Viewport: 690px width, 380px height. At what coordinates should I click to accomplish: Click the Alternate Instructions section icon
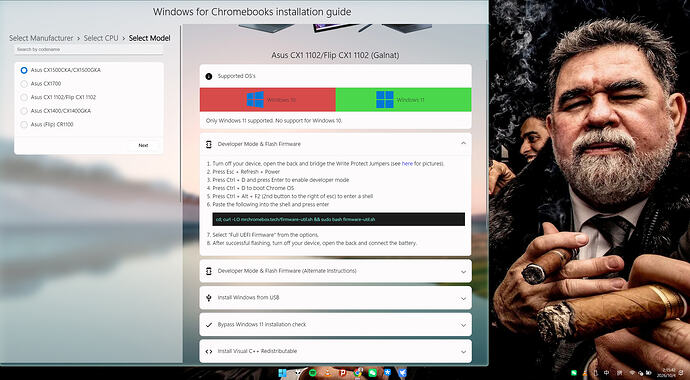(x=209, y=271)
